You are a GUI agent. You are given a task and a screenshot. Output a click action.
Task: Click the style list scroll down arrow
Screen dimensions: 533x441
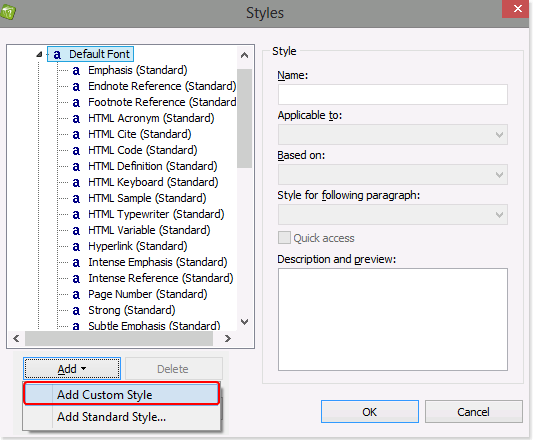[x=244, y=322]
